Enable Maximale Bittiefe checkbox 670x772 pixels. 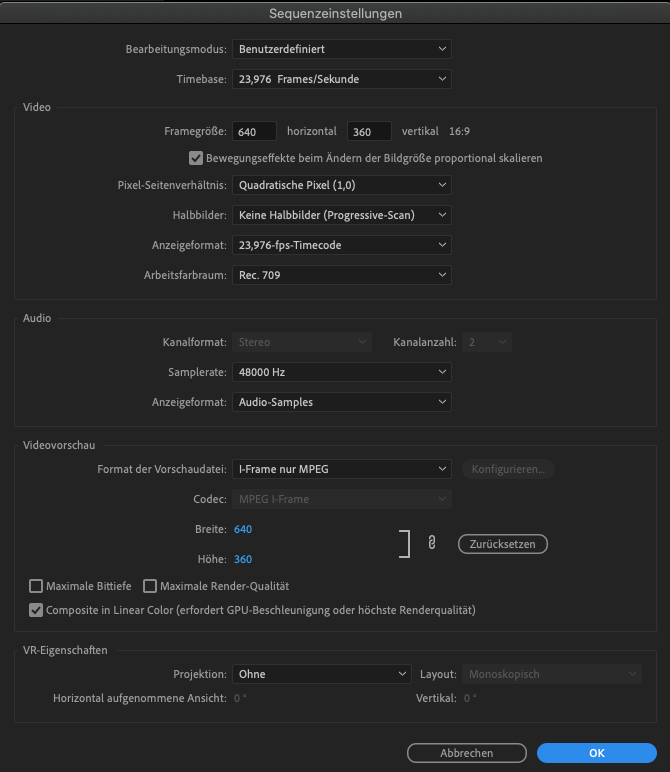point(37,586)
